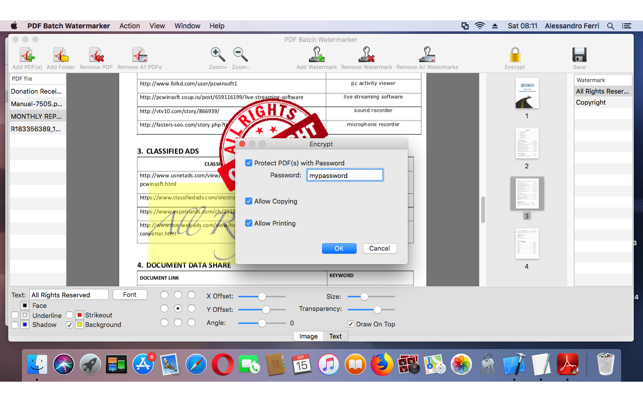643x402 pixels.
Task: Click the Face color swatch
Action: [x=25, y=306]
